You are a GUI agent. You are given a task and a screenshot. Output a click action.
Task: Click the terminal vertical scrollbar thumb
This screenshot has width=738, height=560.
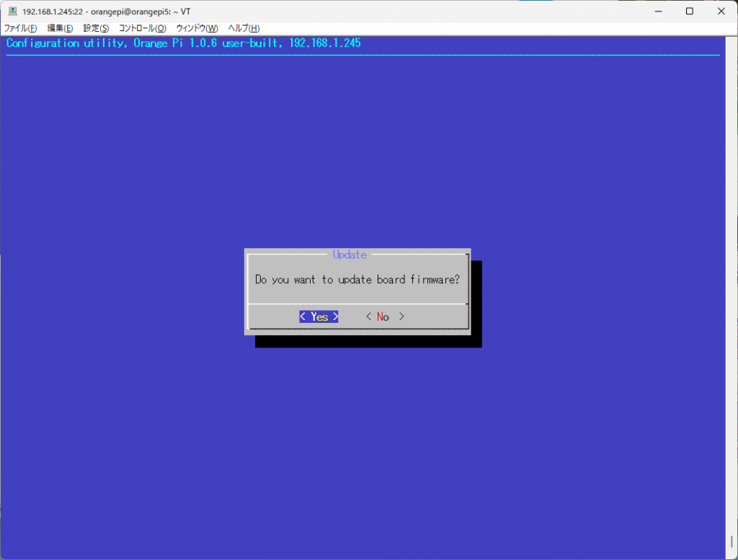732,541
